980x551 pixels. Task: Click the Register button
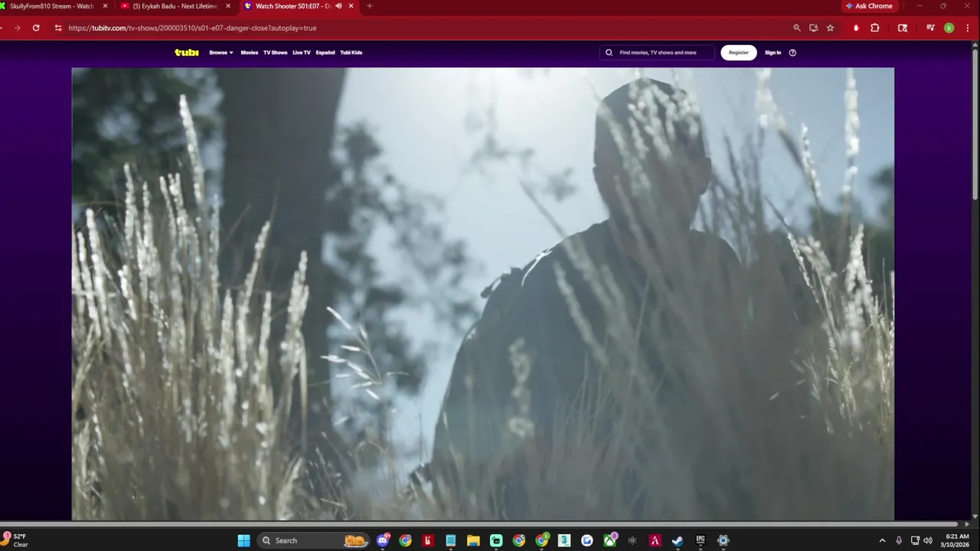pos(739,53)
